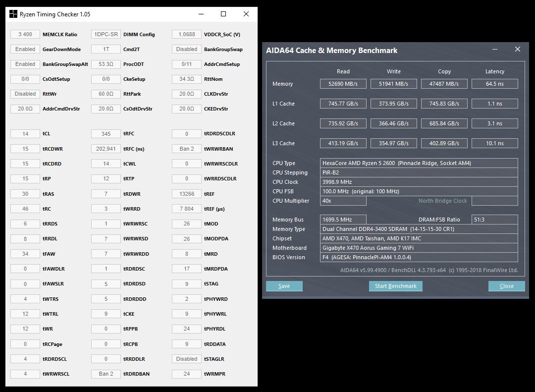Click the L3 Cache Copy value 402.89 GB/s
The image size is (535, 392).
pyautogui.click(x=444, y=143)
